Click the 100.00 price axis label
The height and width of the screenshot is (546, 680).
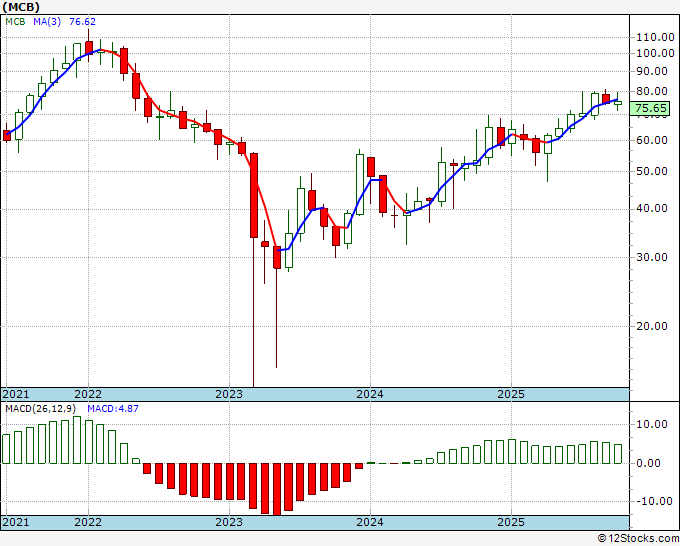[655, 53]
